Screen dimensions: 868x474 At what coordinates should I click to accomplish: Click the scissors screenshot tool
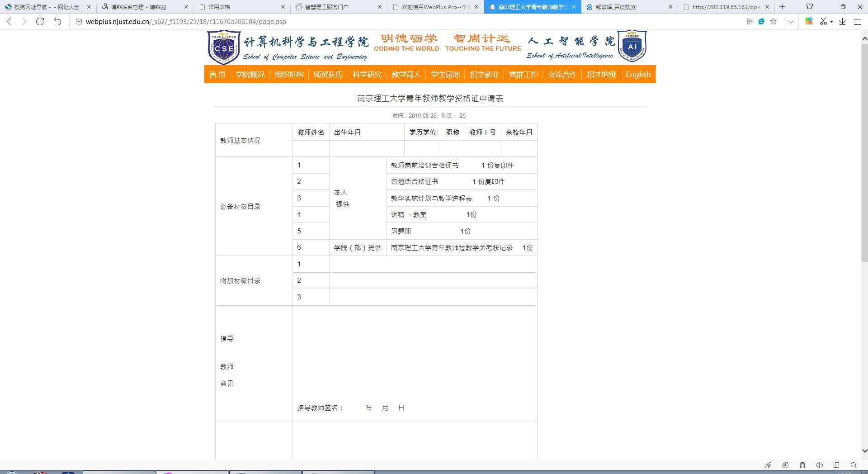[x=824, y=21]
